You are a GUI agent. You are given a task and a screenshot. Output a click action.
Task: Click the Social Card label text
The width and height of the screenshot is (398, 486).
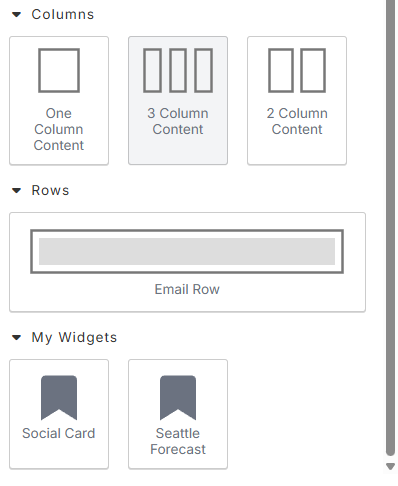point(59,433)
